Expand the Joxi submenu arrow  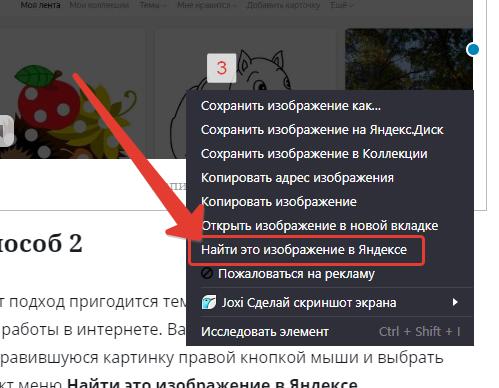pyautogui.click(x=455, y=302)
